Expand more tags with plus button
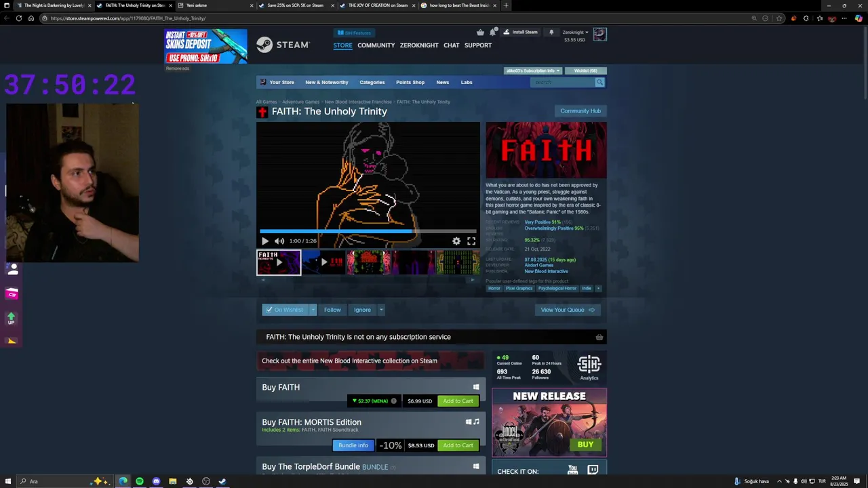Screen dimensions: 868x488 pos(598,288)
